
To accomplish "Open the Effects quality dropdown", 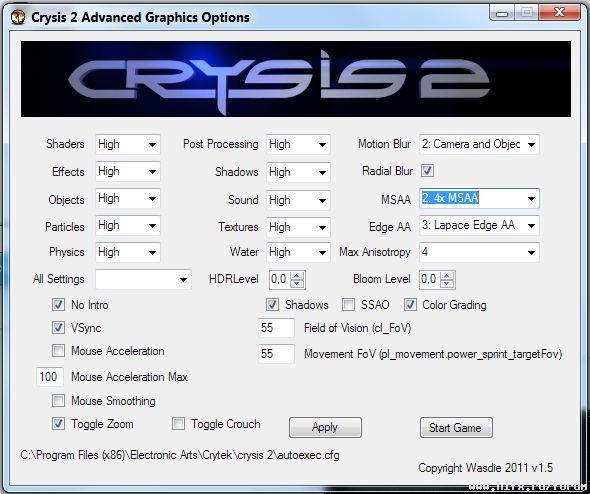I will (x=128, y=172).
